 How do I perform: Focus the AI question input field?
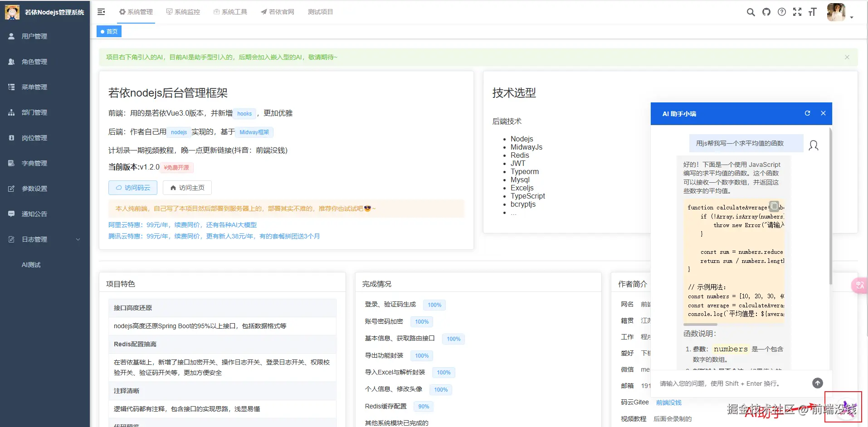coord(731,383)
